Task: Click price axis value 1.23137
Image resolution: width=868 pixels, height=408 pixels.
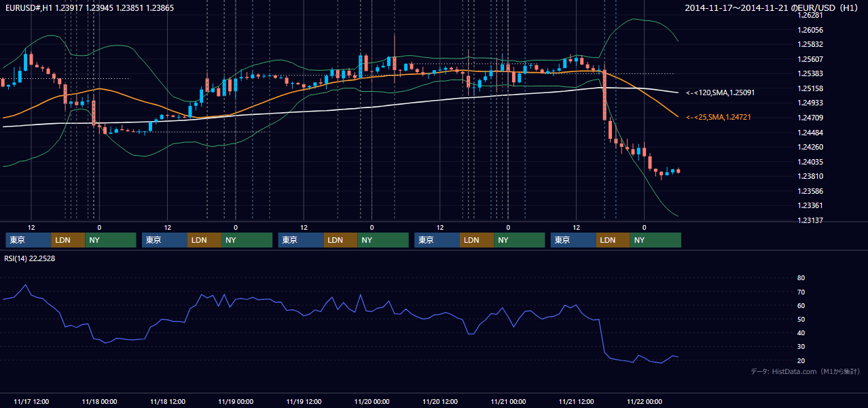Action: tap(810, 220)
